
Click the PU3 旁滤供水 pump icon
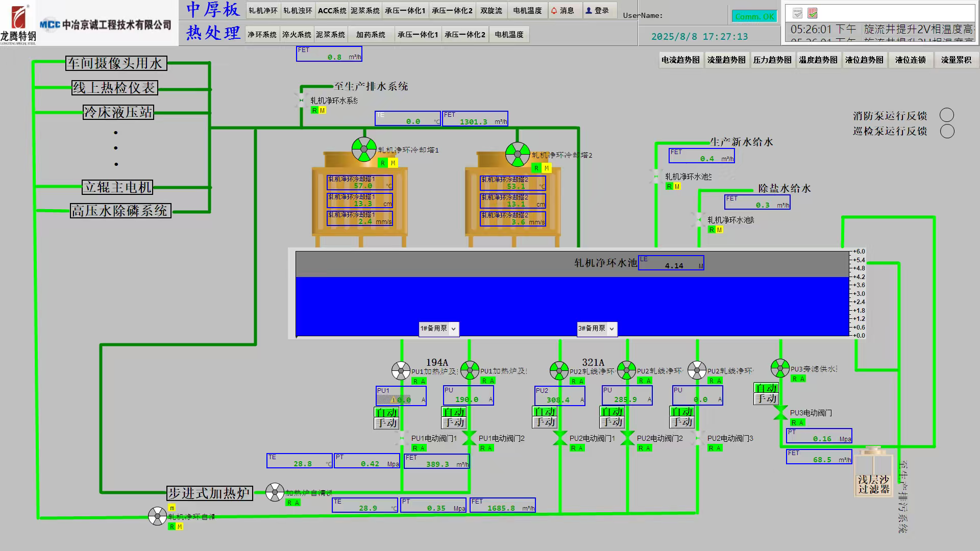click(780, 368)
